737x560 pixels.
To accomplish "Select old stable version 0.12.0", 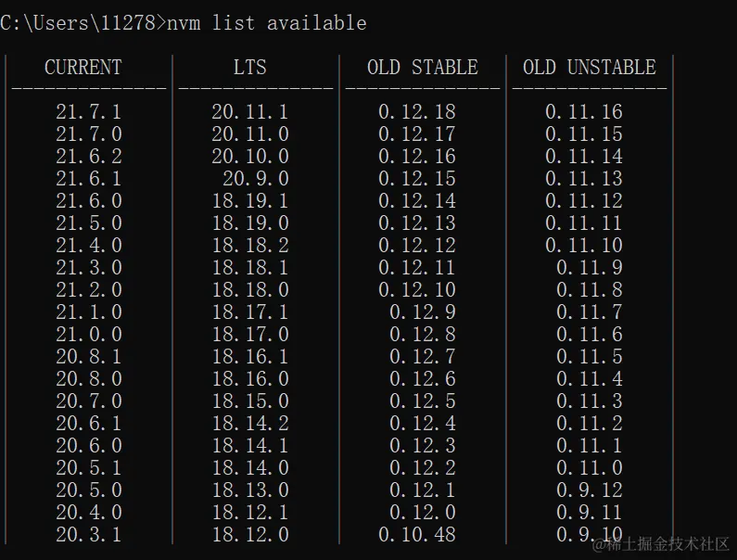I will (x=423, y=512).
